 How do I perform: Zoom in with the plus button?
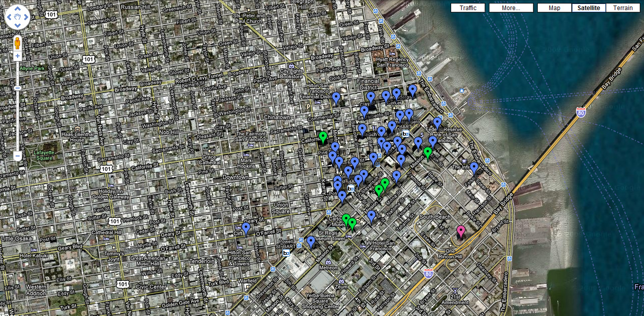point(18,56)
